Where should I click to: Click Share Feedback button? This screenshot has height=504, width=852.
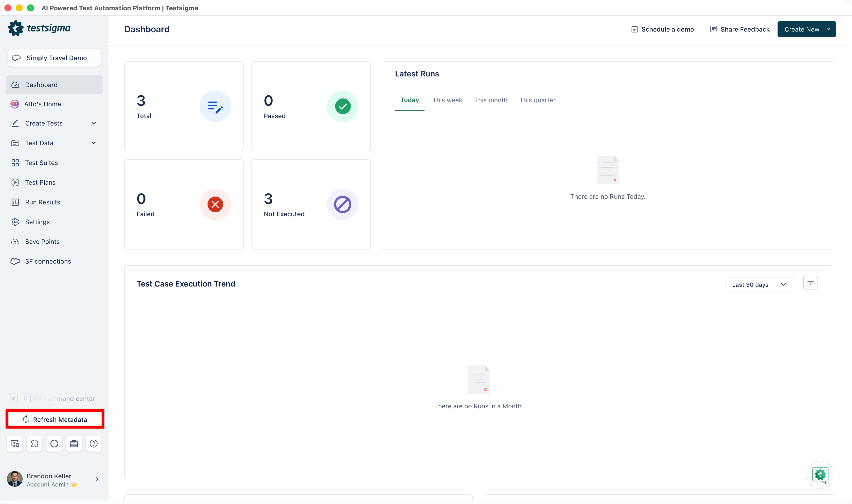click(x=740, y=29)
